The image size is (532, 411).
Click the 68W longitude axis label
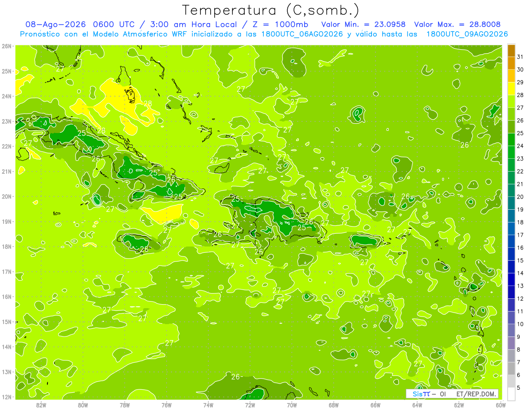334,405
